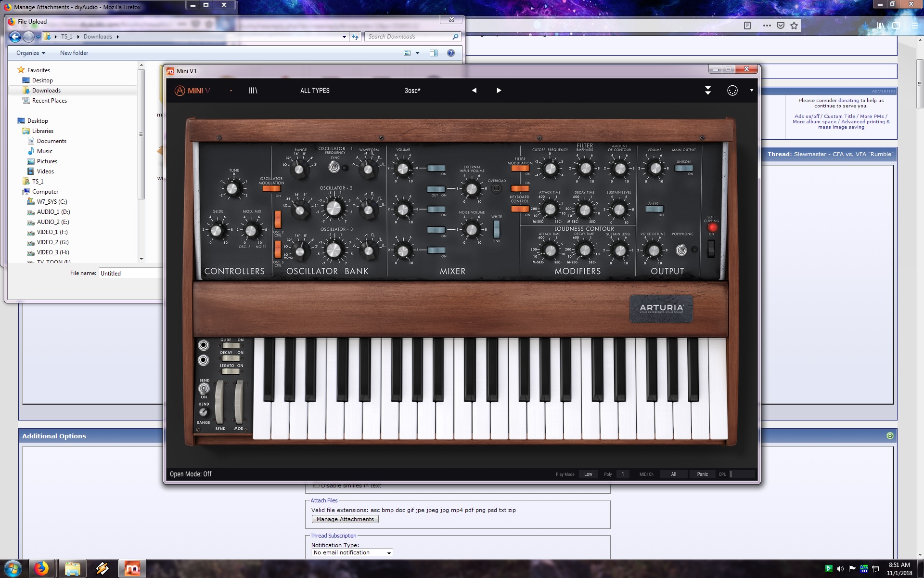Open the Organize dropdown menu

pos(30,53)
